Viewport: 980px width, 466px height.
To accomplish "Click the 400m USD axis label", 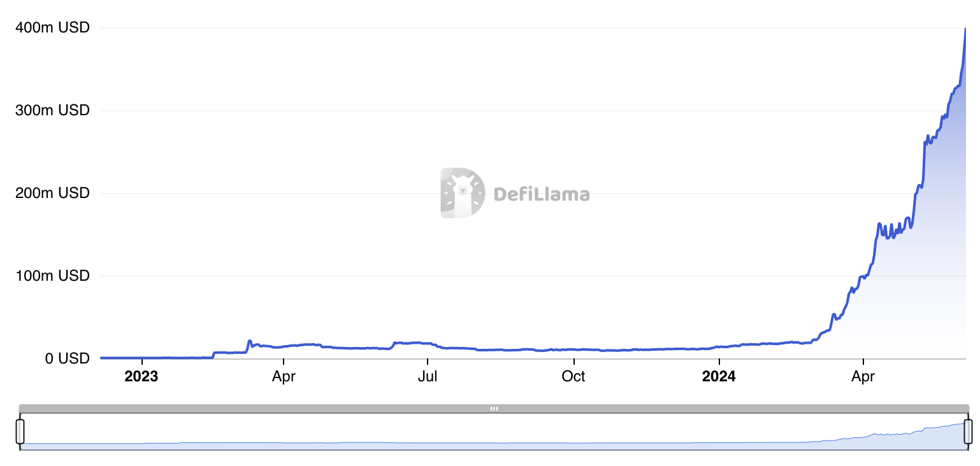I will click(x=53, y=28).
